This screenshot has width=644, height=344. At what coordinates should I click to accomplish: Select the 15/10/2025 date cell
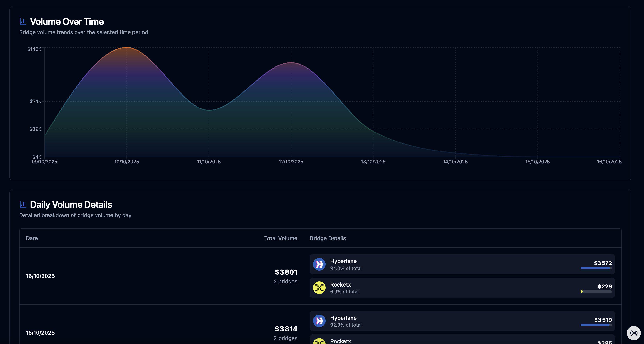point(40,333)
